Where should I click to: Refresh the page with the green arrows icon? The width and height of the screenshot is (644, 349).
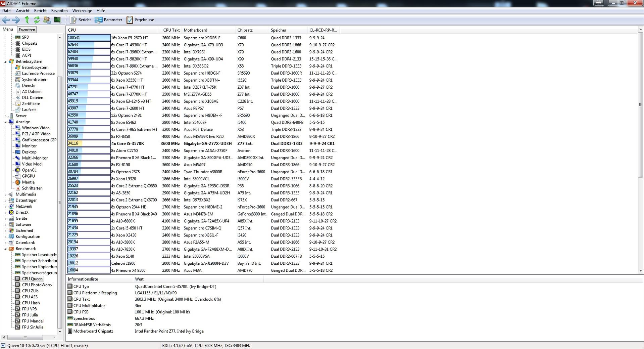coord(37,20)
